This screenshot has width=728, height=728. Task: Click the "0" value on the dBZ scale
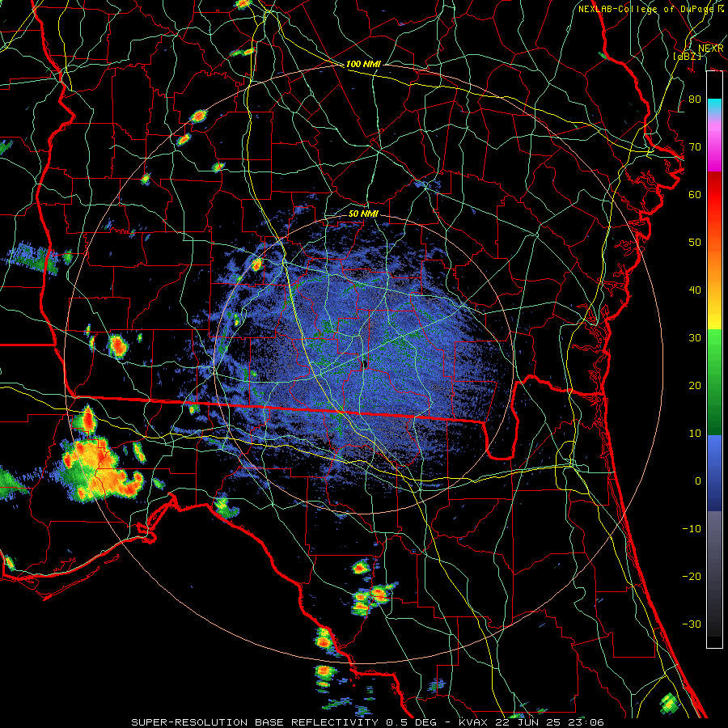(698, 481)
